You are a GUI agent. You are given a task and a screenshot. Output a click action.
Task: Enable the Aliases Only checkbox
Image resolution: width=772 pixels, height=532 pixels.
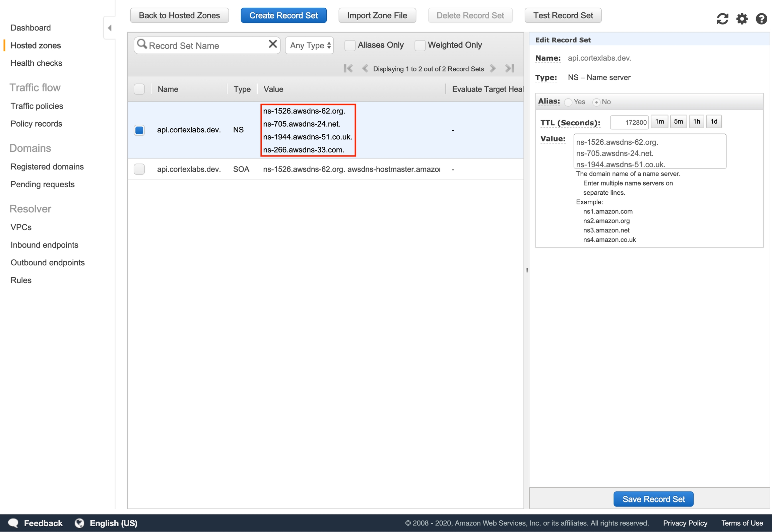coord(350,45)
